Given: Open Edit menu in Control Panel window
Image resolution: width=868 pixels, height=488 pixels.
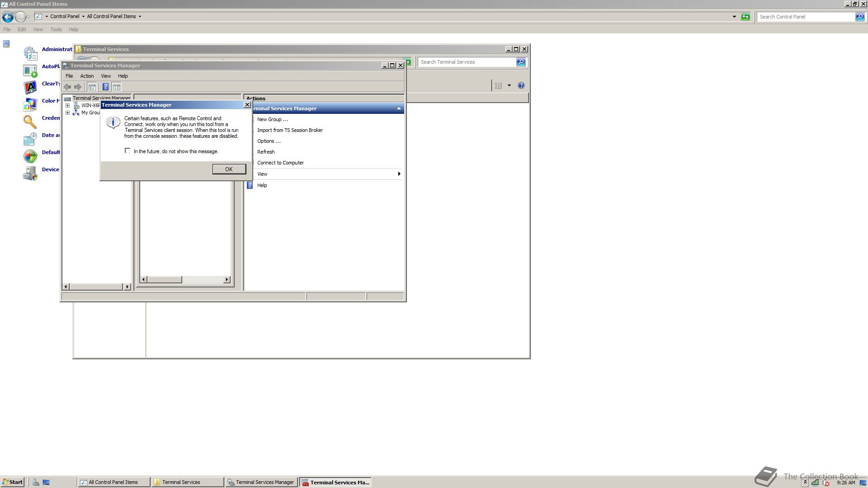Looking at the screenshot, I should tap(22, 29).
